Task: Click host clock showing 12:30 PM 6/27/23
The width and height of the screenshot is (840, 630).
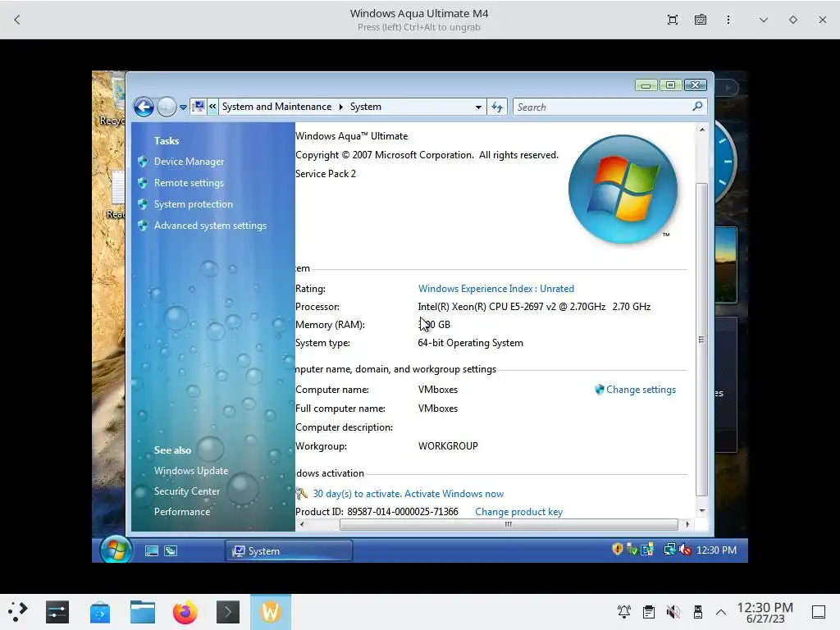Action: click(765, 612)
